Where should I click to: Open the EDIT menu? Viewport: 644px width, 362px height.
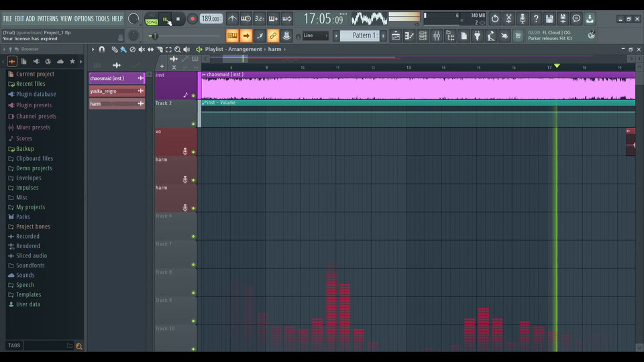[19, 19]
